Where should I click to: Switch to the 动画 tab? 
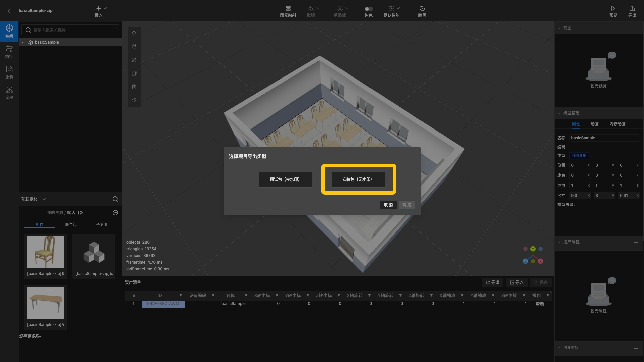pyautogui.click(x=594, y=124)
